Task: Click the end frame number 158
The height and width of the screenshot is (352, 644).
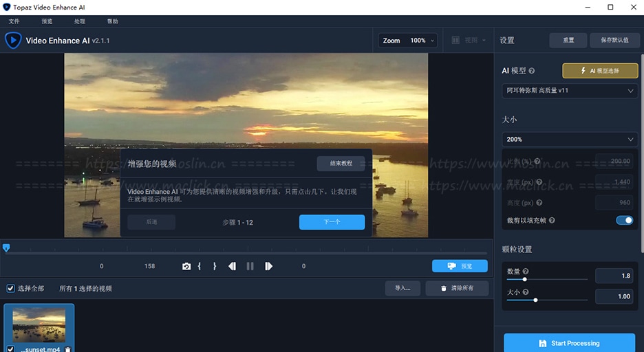Action: coord(149,266)
